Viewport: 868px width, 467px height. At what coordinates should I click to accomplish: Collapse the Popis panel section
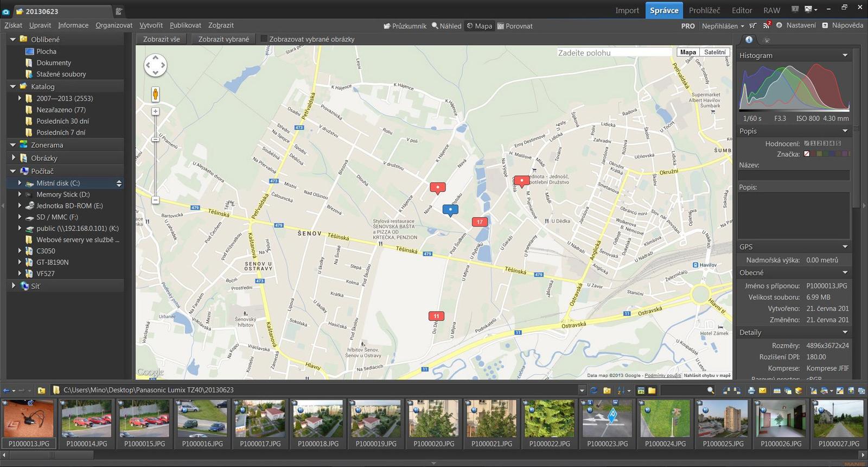coord(845,131)
